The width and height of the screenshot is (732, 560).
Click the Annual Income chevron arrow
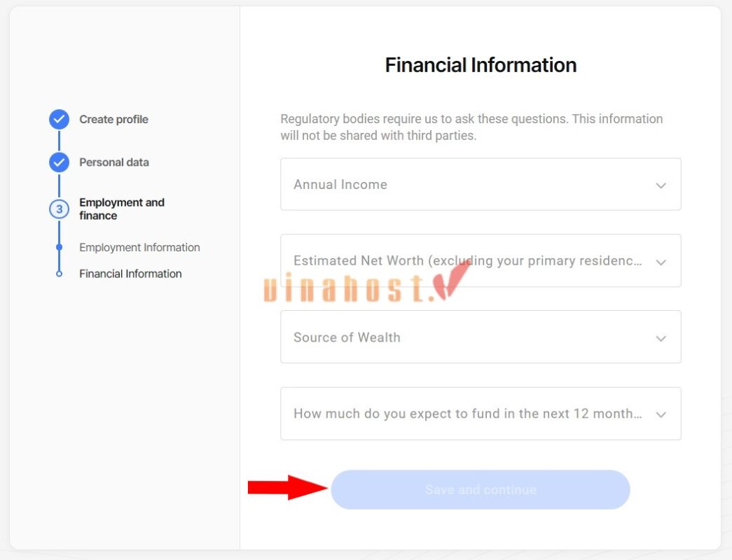(661, 185)
